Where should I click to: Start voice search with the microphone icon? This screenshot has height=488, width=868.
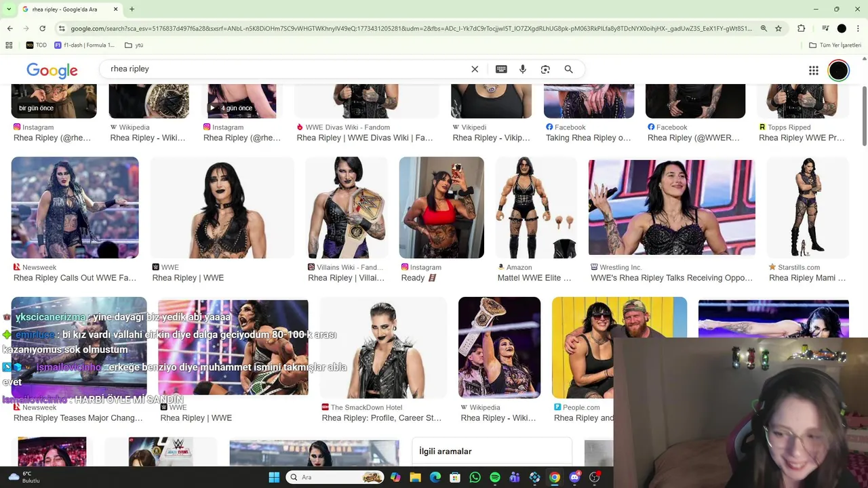[x=523, y=69]
